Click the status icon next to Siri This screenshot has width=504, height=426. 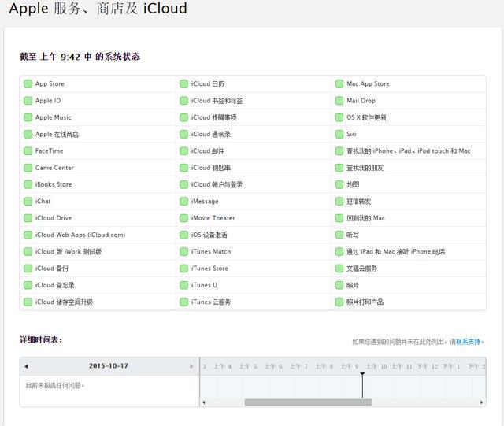click(339, 134)
